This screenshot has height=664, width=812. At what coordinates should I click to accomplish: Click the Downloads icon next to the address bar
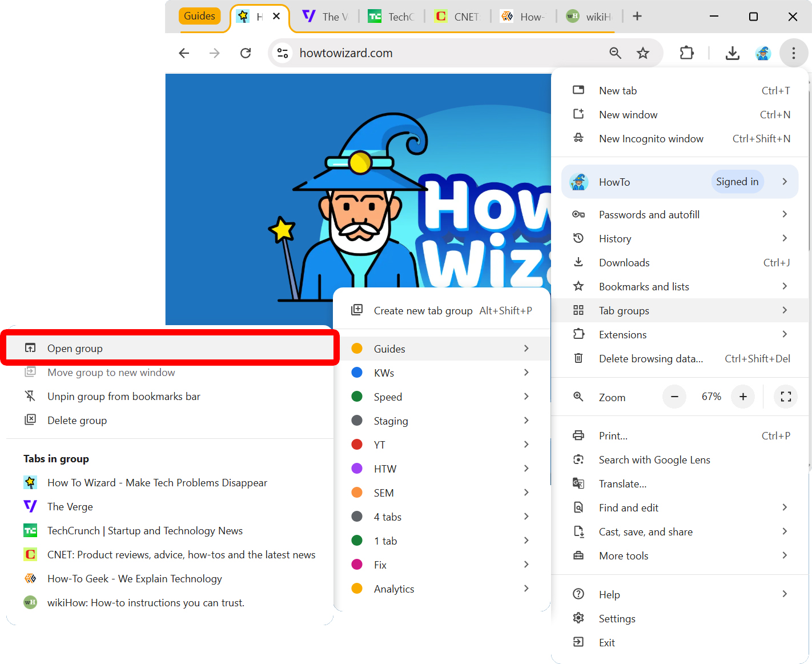pos(733,53)
